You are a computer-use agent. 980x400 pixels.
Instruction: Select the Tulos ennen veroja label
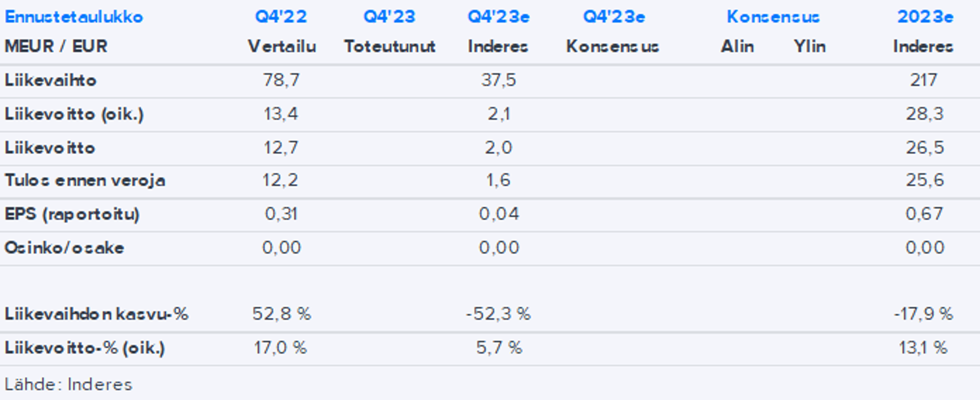click(85, 180)
